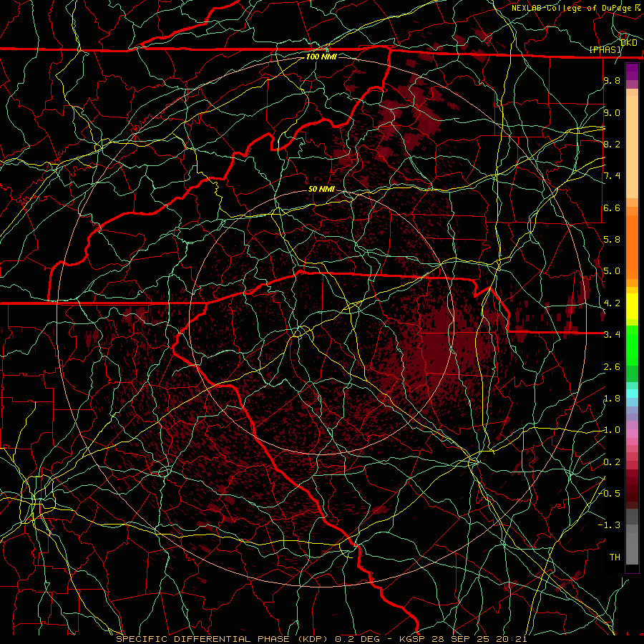
Task: Click the 0.2 DEG elevation text in caption
Action: pyautogui.click(x=359, y=639)
